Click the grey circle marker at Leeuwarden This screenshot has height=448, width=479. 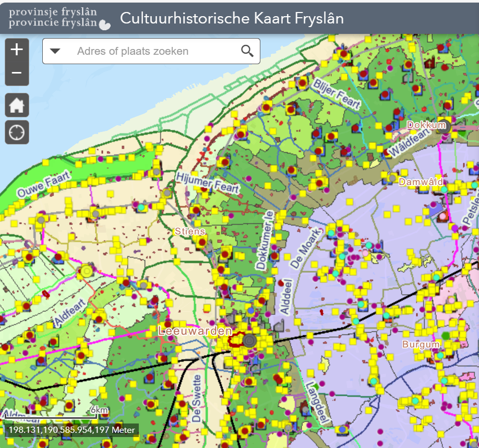[x=250, y=341]
